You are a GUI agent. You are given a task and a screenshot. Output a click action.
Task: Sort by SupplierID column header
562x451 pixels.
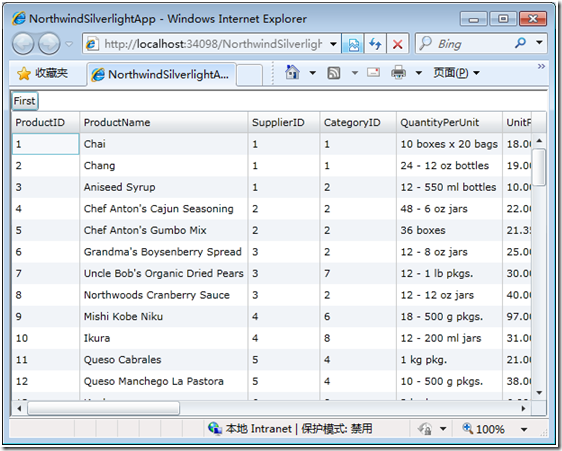[284, 123]
